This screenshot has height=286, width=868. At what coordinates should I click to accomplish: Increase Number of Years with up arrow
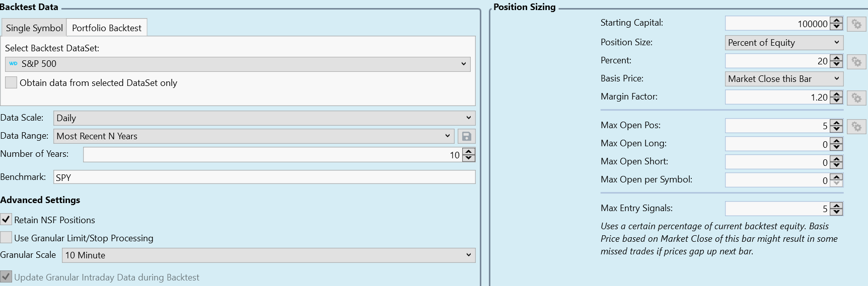(x=469, y=152)
